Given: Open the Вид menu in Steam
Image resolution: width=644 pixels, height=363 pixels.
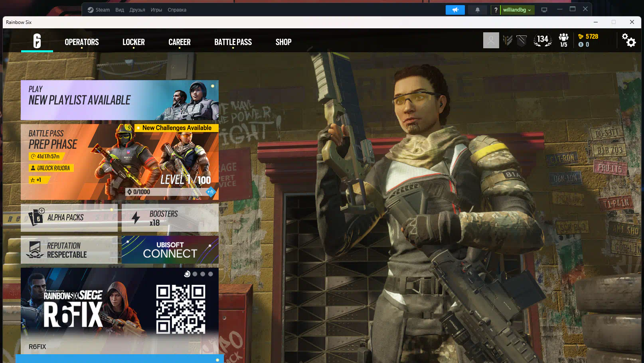Looking at the screenshot, I should click(x=120, y=10).
